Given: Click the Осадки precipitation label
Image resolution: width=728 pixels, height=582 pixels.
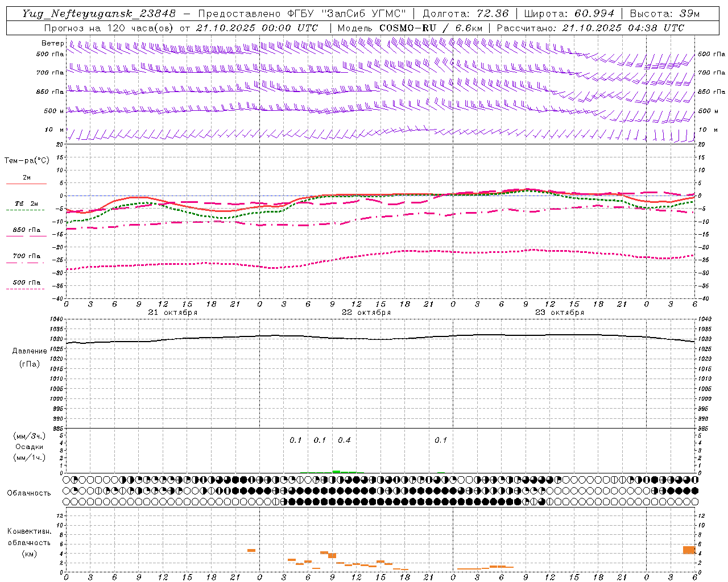Looking at the screenshot, I should tap(30, 447).
